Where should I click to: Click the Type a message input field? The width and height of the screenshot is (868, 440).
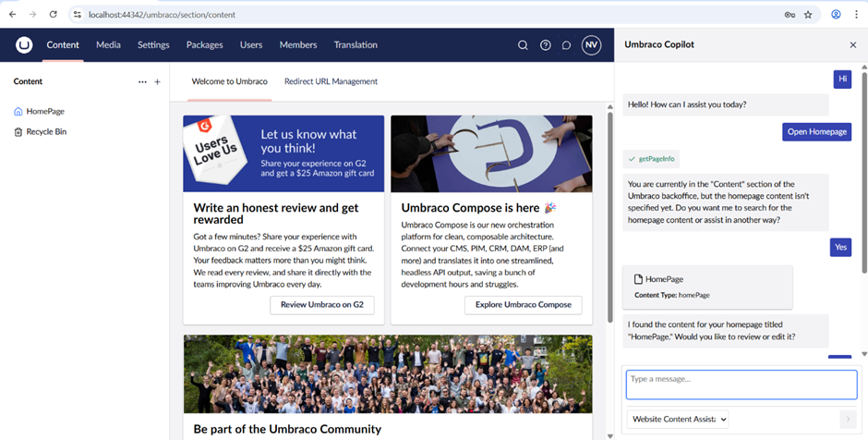(741, 385)
